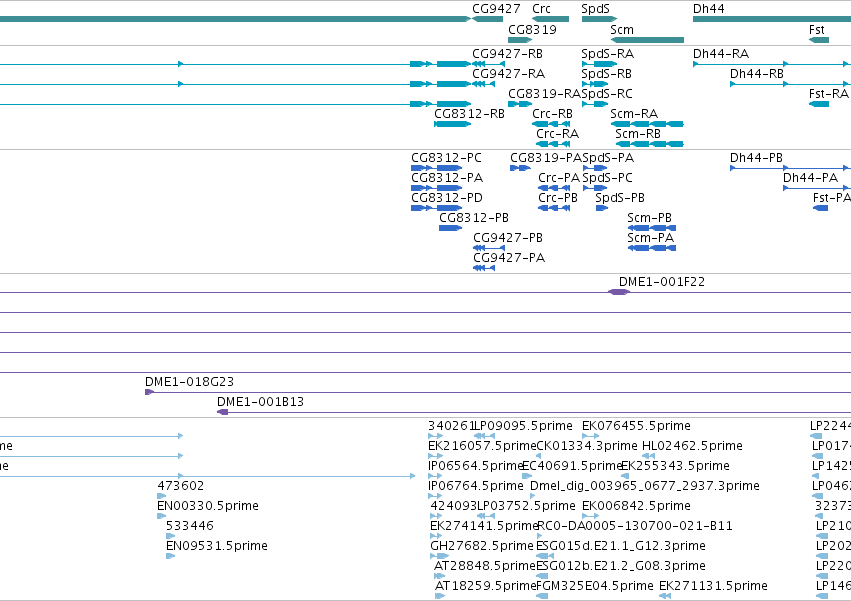Screen dimensions: 851x601
Task: Select EST label EK076455.5prime
Action: 636,426
